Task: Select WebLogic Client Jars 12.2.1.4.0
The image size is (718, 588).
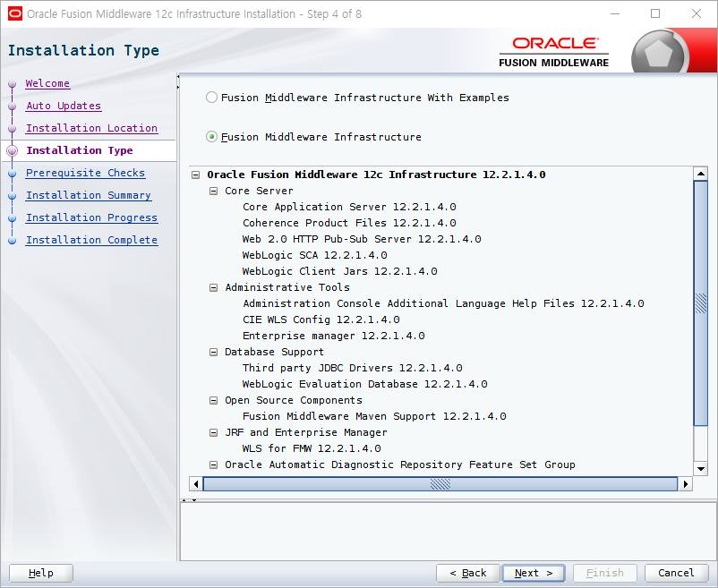Action: [x=340, y=271]
